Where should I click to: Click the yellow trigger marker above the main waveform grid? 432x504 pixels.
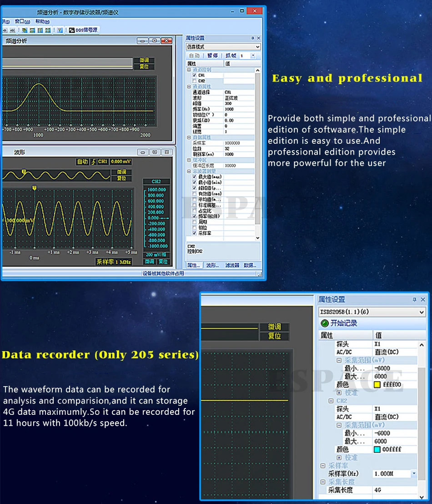tap(35, 187)
